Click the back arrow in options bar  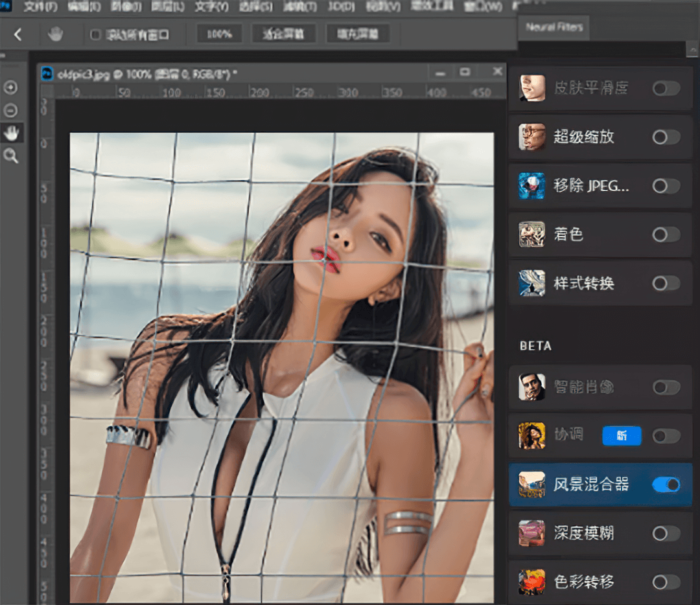pyautogui.click(x=17, y=34)
